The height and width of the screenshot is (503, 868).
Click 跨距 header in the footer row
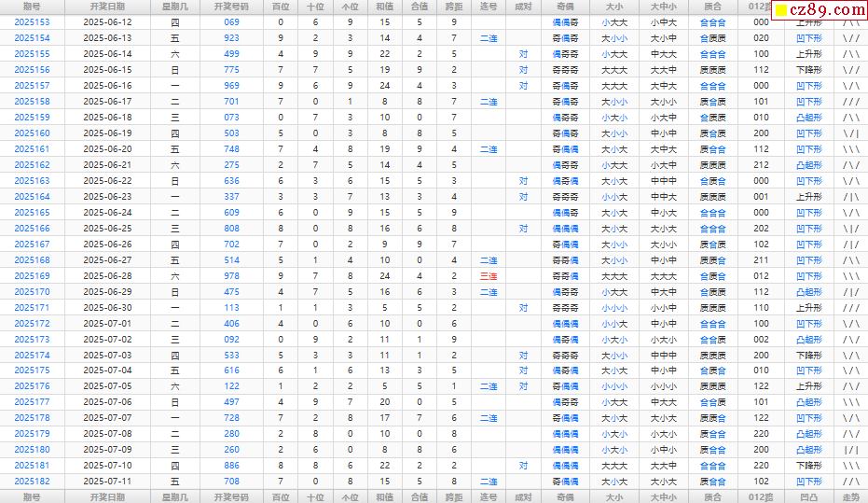click(454, 497)
